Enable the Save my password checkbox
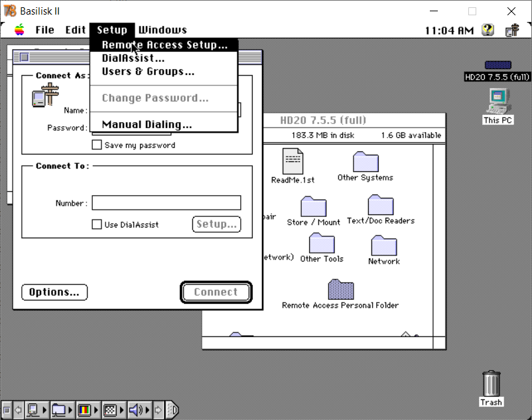 click(97, 145)
